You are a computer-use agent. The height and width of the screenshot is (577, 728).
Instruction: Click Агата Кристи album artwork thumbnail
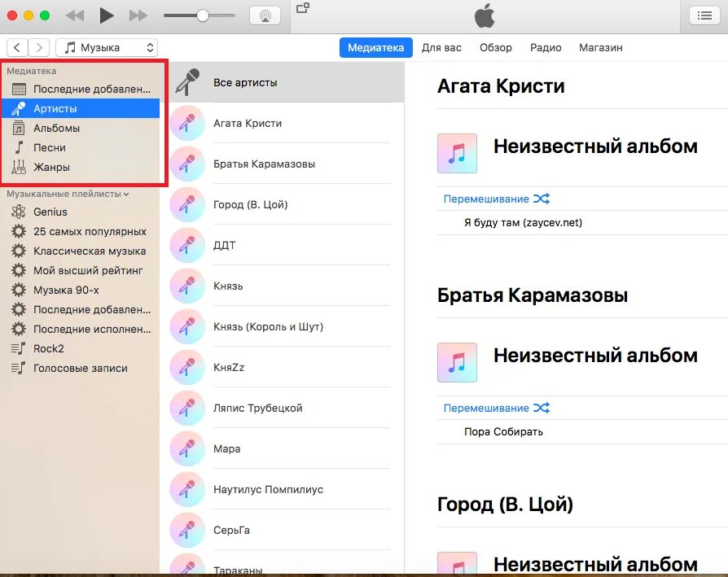[457, 153]
